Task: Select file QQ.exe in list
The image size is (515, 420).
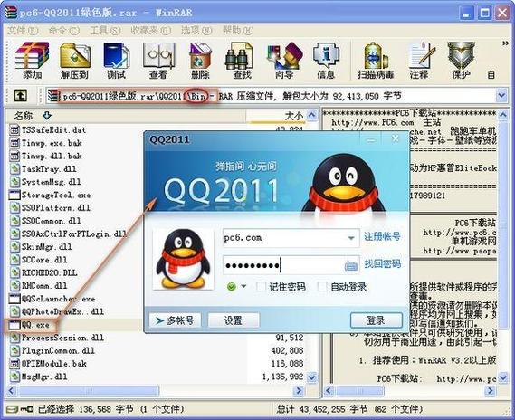Action: (30, 325)
